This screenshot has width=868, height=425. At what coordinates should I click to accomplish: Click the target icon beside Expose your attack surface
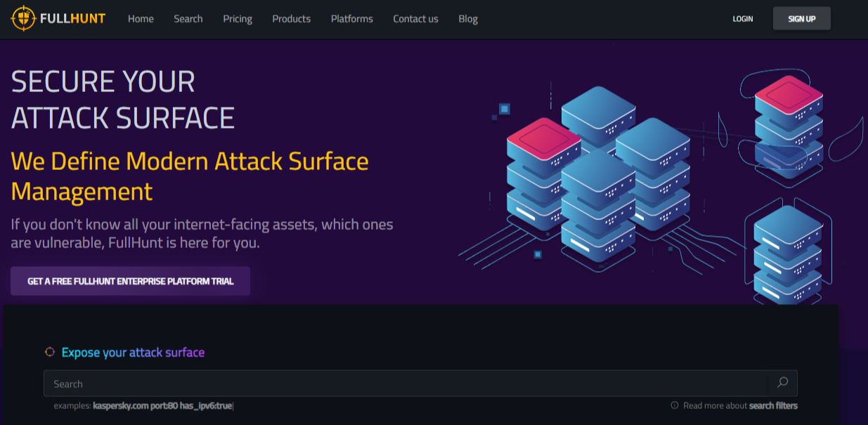(x=50, y=352)
